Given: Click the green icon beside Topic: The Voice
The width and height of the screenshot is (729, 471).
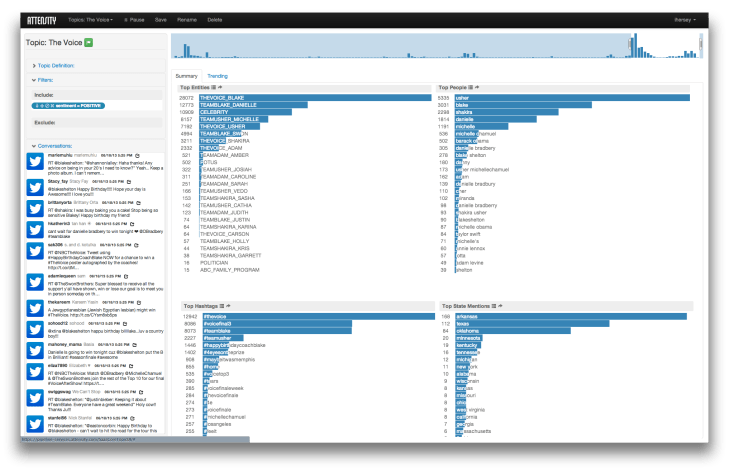Looking at the screenshot, I should coord(88,42).
